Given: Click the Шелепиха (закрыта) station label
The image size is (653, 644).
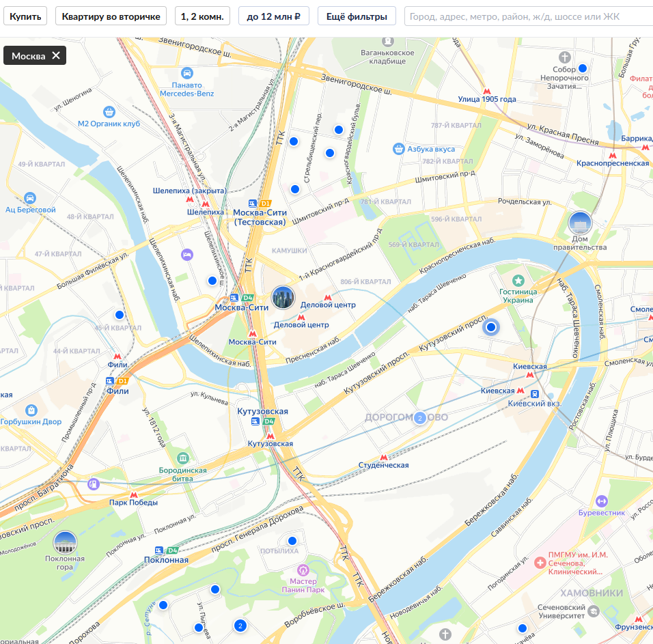Looking at the screenshot, I should (x=189, y=191).
